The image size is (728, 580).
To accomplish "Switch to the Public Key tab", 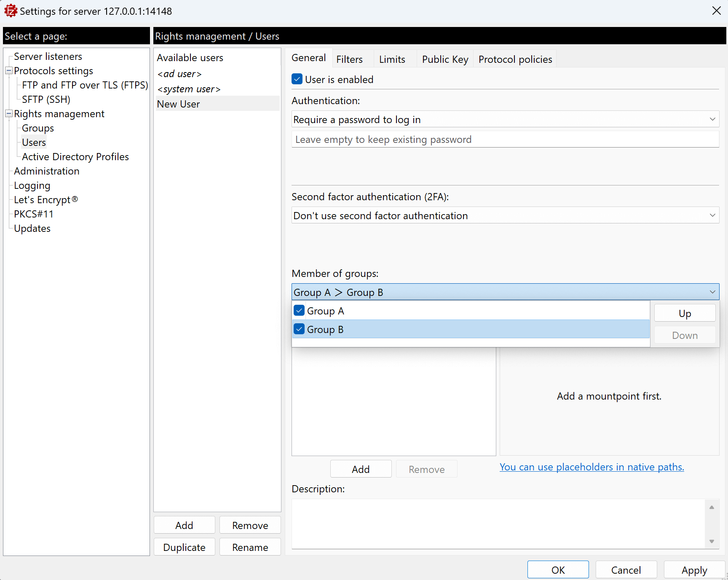I will [x=445, y=59].
